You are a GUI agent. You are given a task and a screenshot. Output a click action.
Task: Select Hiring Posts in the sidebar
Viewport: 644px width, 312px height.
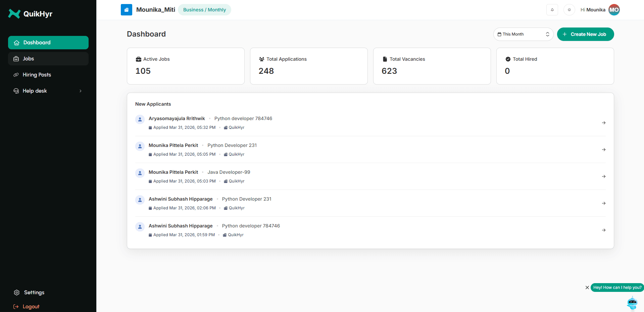pos(37,74)
